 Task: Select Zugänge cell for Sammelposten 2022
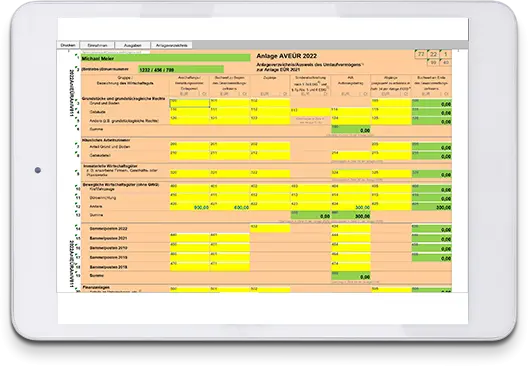270,229
